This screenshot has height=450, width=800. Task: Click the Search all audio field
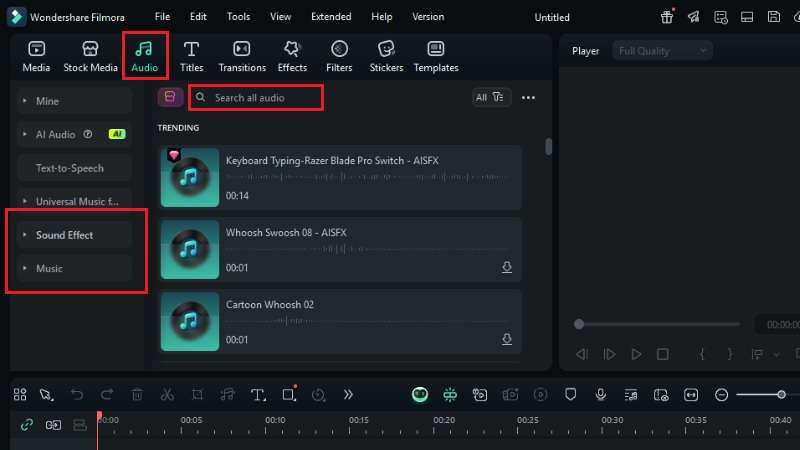[x=256, y=97]
